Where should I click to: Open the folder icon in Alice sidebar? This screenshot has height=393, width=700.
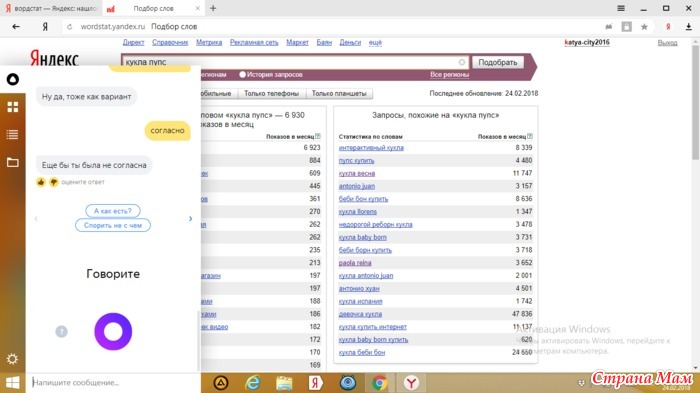(x=12, y=162)
